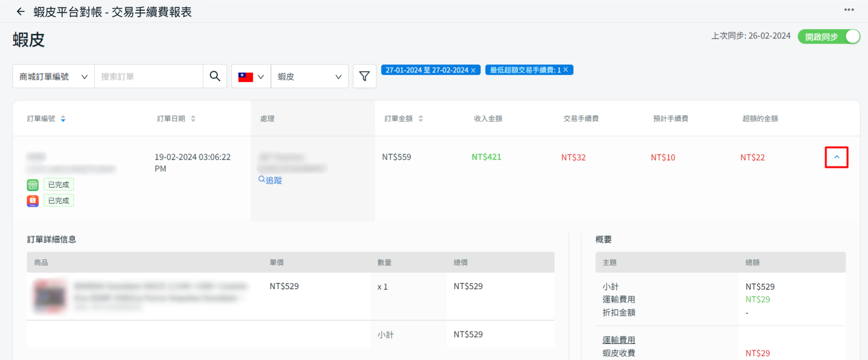Sort by 訂單日期 column arrows
This screenshot has height=360, width=868.
(x=193, y=119)
